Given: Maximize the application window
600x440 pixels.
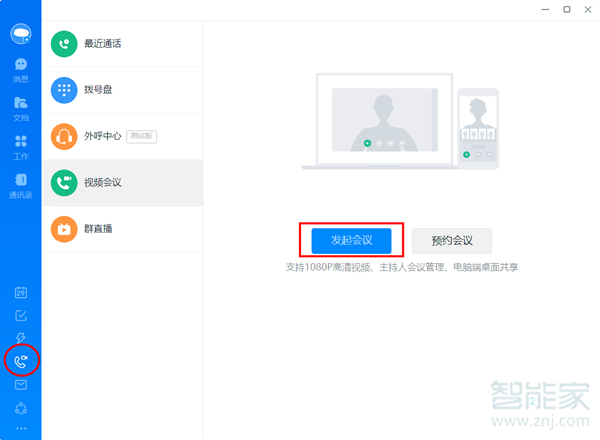Looking at the screenshot, I should coord(567,9).
